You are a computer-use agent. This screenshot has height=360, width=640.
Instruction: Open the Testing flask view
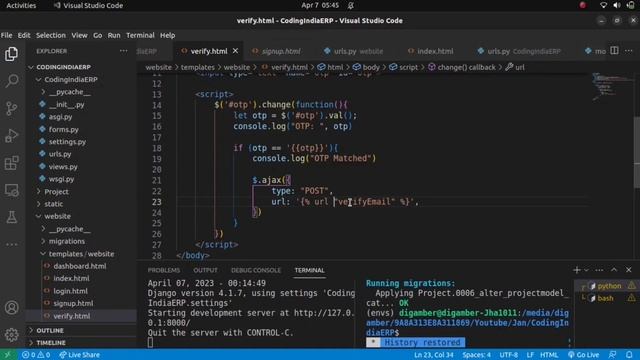point(11,217)
